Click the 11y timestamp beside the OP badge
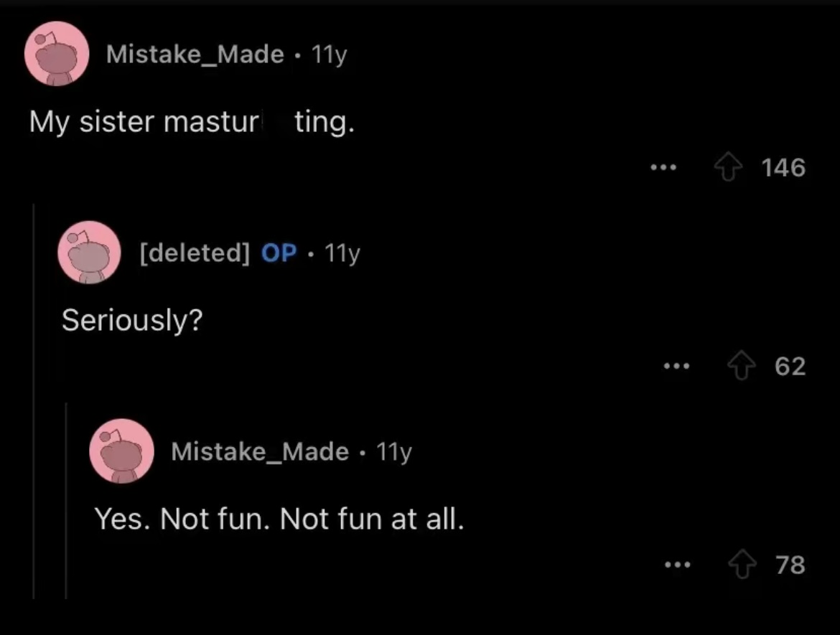The image size is (840, 635). pyautogui.click(x=342, y=253)
